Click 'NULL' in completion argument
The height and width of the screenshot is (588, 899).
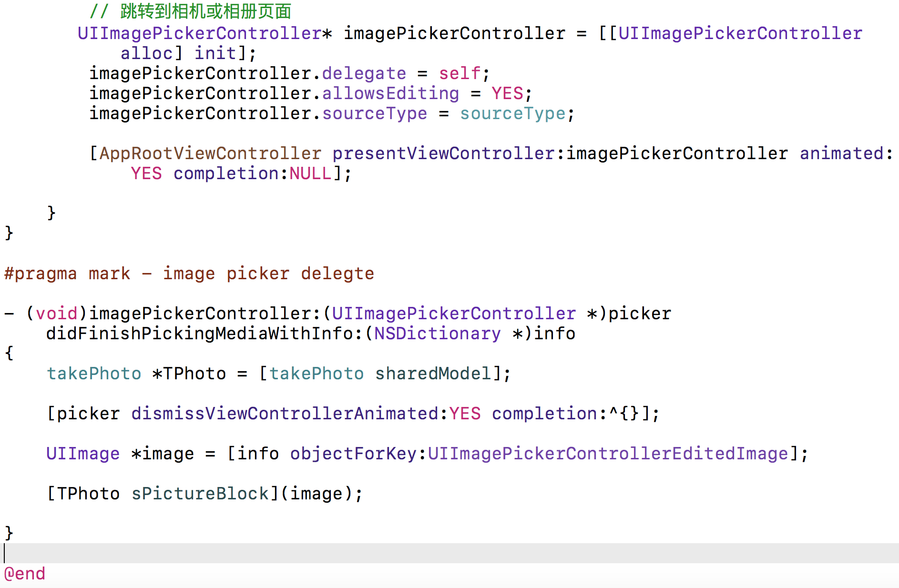point(310,173)
